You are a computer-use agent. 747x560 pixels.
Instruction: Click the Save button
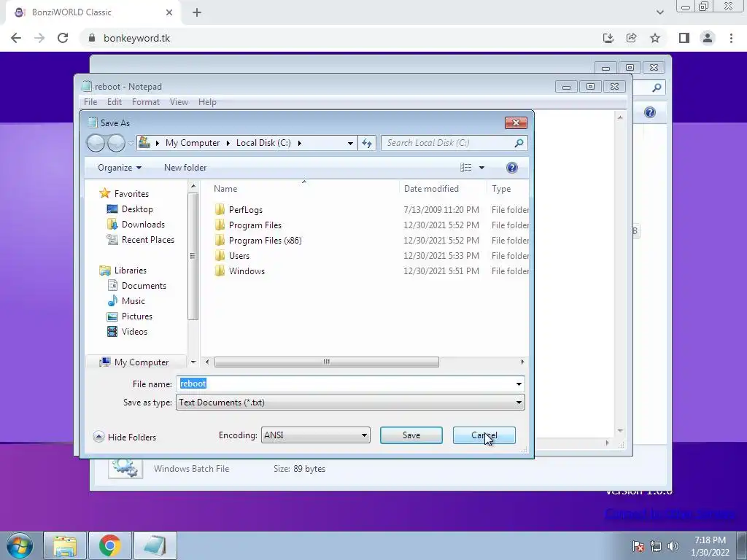coord(411,435)
